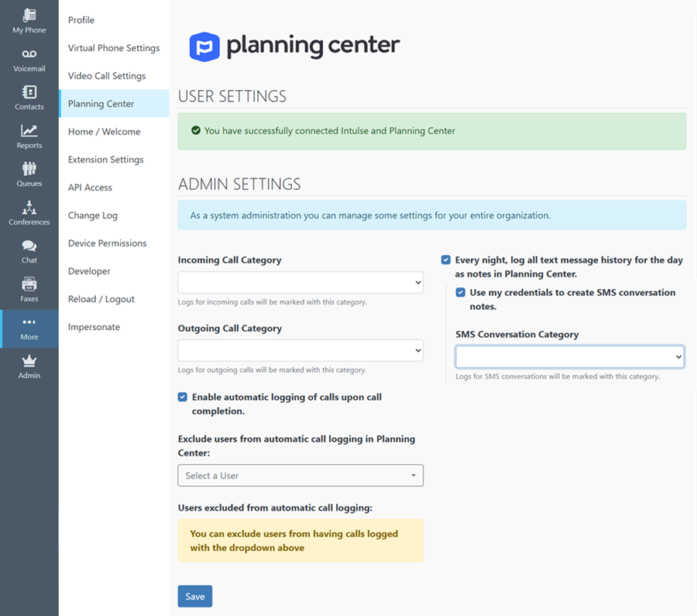The height and width of the screenshot is (616, 697).
Task: Click the Admin crown icon
Action: click(29, 361)
